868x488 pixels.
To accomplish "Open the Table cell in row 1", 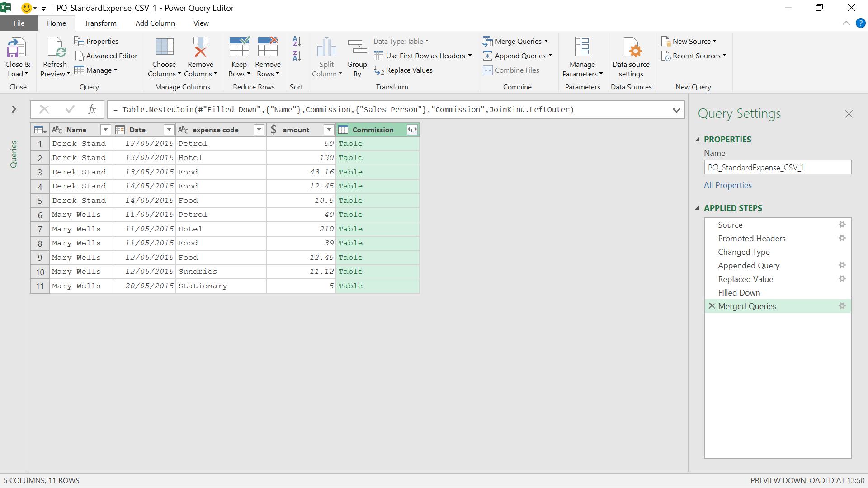I will pos(350,144).
